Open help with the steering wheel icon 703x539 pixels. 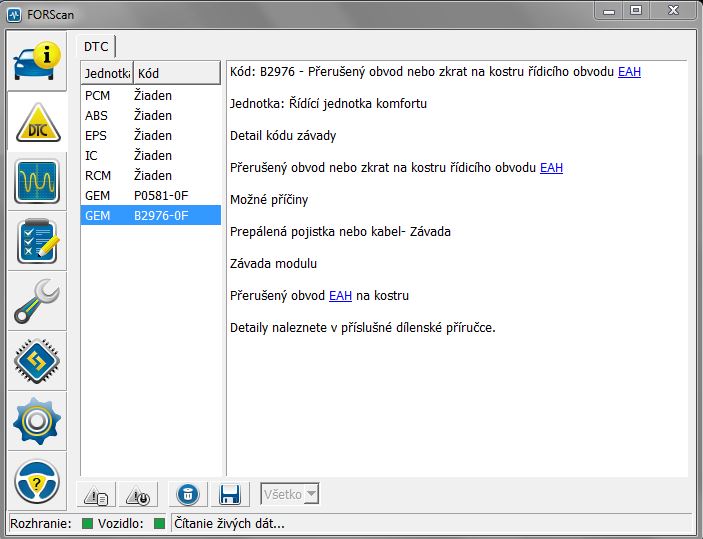pyautogui.click(x=38, y=482)
